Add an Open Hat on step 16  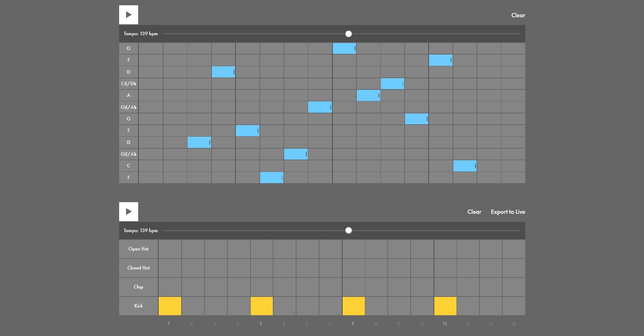coord(514,249)
